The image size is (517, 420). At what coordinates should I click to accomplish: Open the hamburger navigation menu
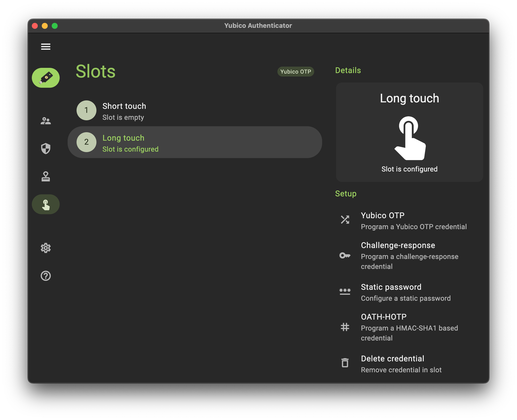click(x=46, y=46)
